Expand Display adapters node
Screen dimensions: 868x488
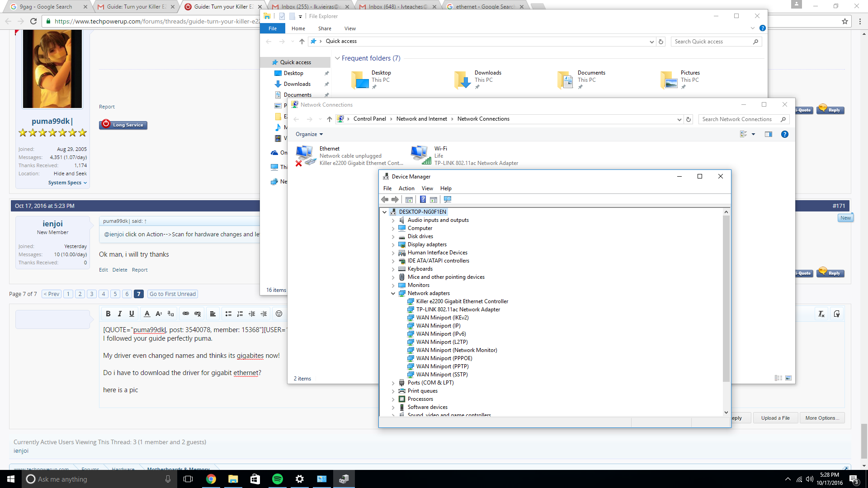click(393, 245)
